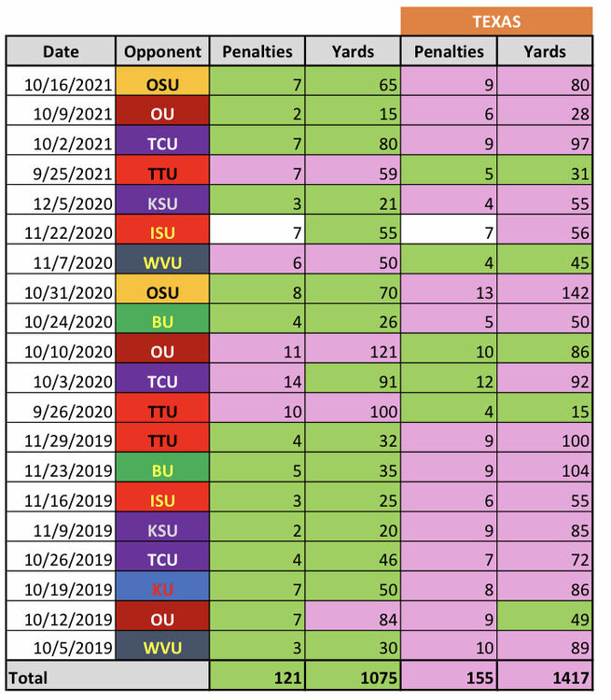
Task: Click the total penalties cell showing 155
Action: tap(449, 676)
